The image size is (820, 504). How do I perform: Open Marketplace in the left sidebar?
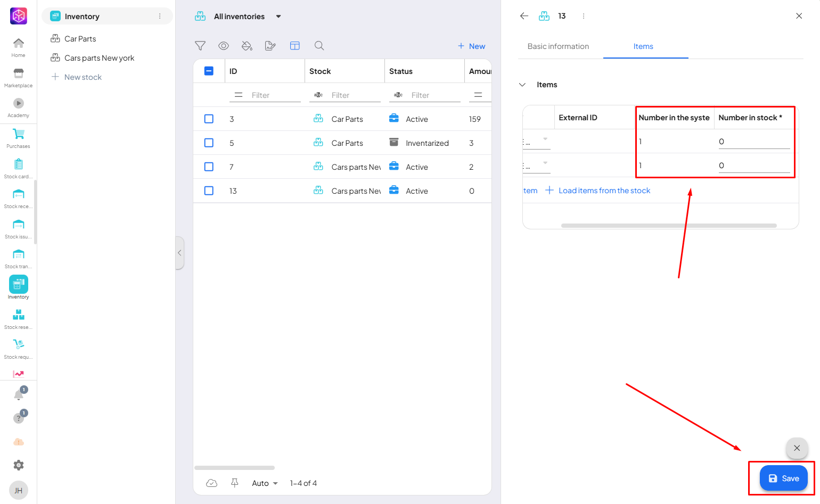tap(18, 77)
